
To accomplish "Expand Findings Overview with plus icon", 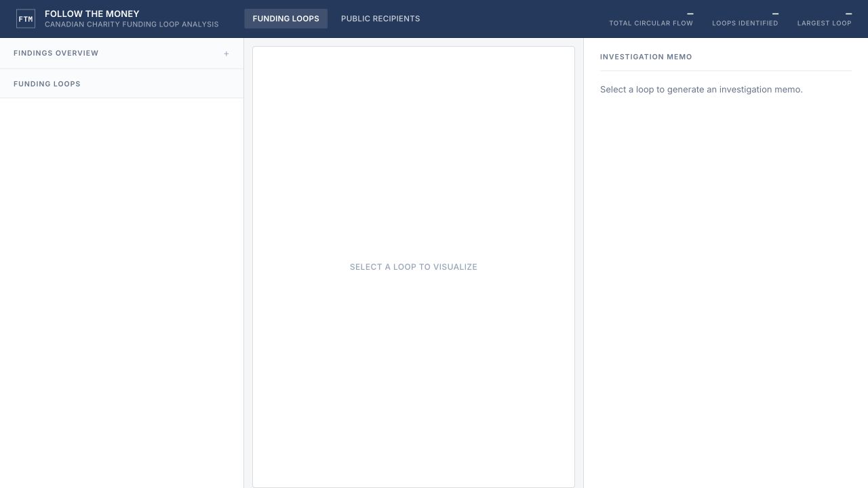I will coord(226,54).
